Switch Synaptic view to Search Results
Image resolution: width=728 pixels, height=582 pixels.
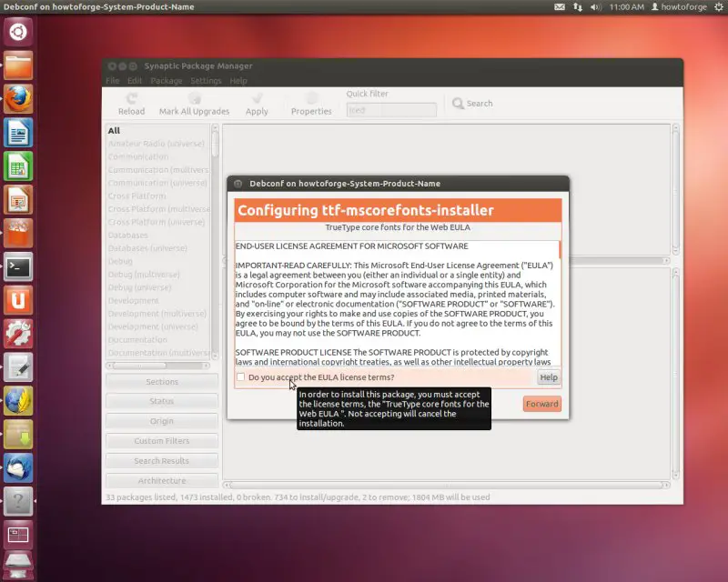(162, 461)
